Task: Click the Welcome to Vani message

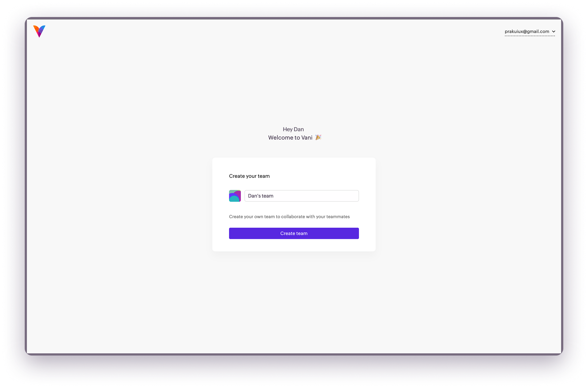Action: point(290,138)
